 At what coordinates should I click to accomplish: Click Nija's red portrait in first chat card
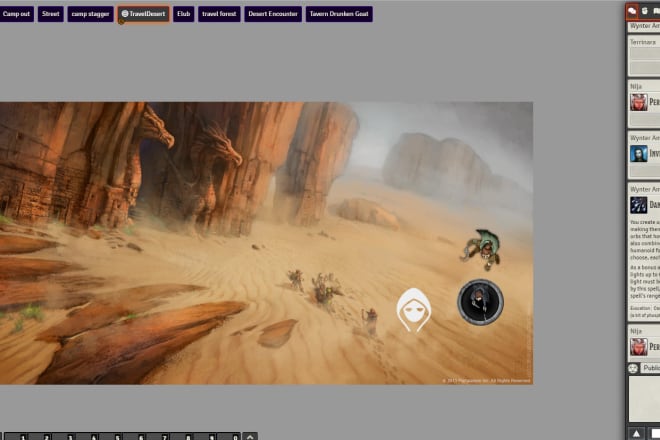click(x=639, y=102)
